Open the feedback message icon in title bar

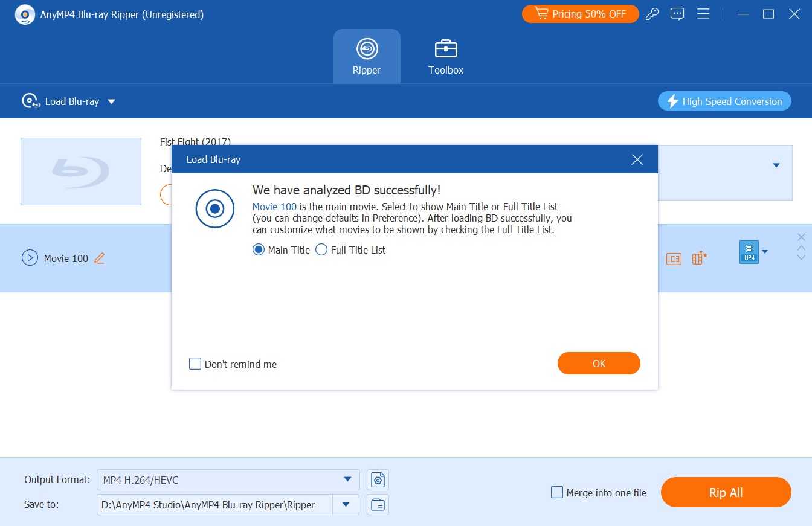click(677, 13)
